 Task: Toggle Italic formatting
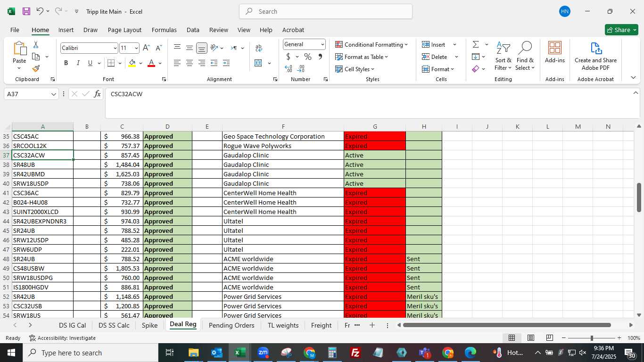coord(78,63)
